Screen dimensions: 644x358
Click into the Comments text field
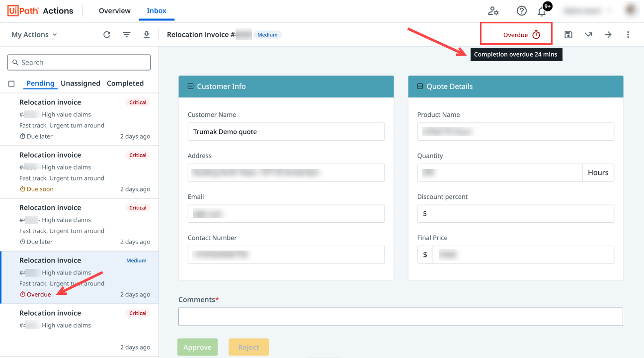pyautogui.click(x=400, y=317)
